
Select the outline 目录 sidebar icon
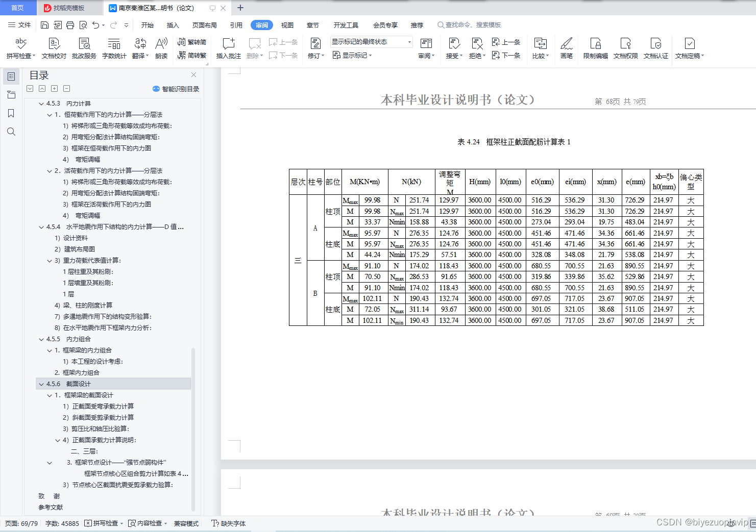[x=11, y=77]
